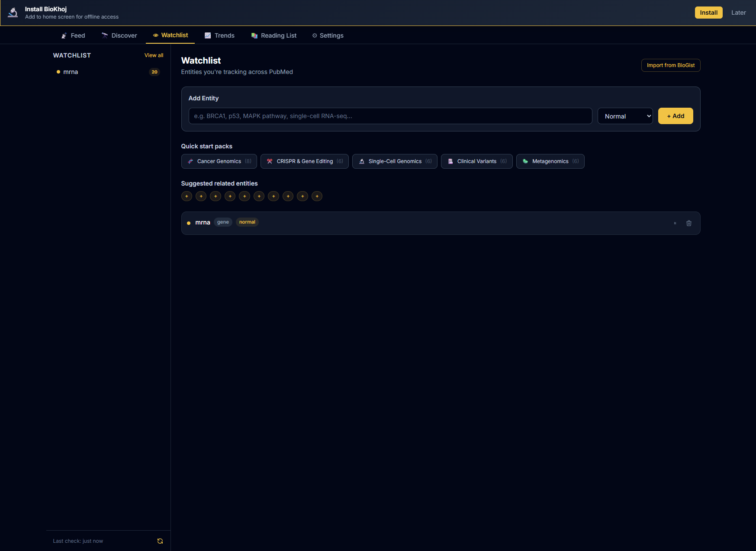Click the BioKhoj microscope logo
This screenshot has height=551, width=756.
pyautogui.click(x=13, y=12)
